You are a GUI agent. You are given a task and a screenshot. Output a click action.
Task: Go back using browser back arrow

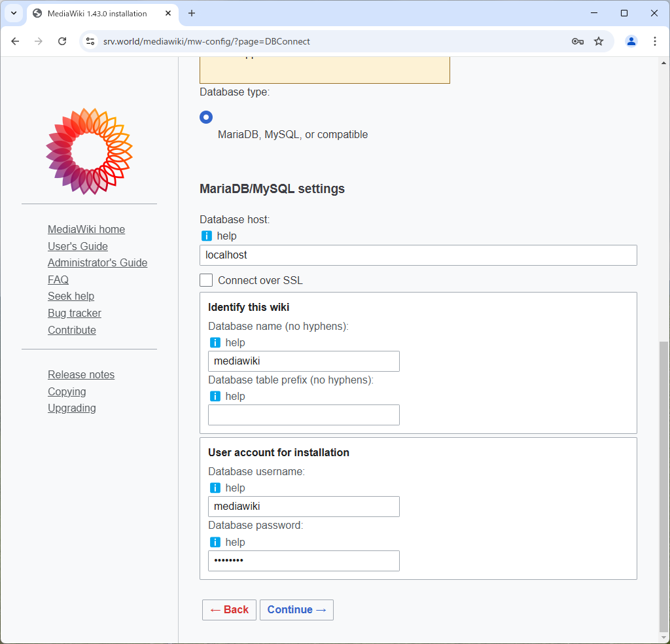click(16, 41)
